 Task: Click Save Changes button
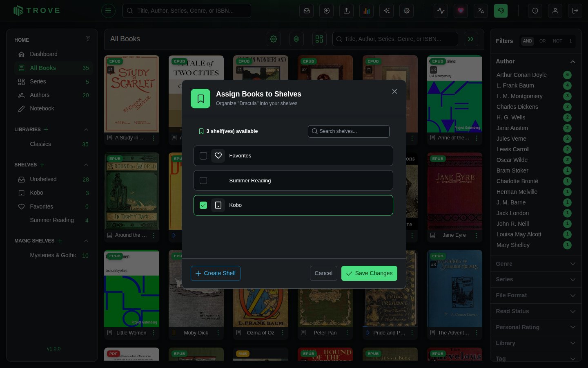point(369,273)
